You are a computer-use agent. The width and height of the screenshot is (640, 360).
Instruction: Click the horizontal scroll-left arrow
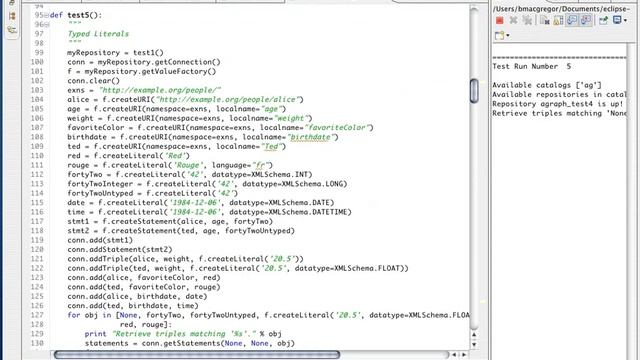tap(454, 355)
